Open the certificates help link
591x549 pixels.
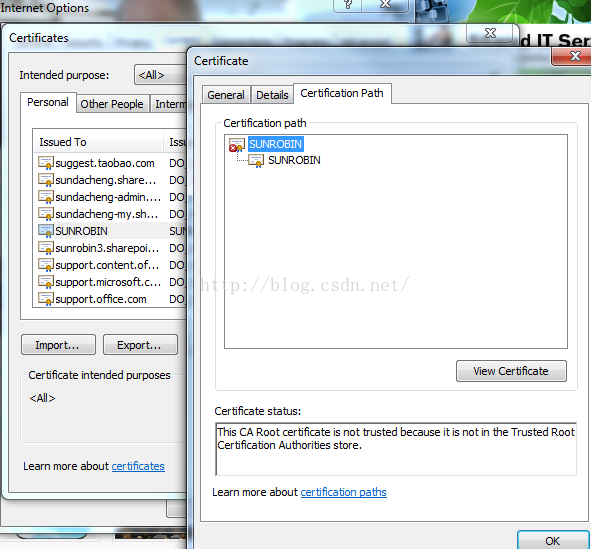[138, 466]
